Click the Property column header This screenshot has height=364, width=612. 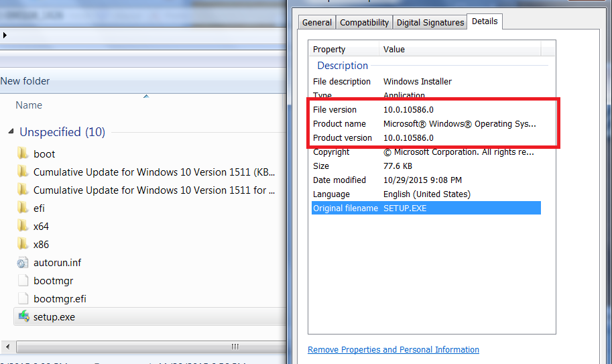pyautogui.click(x=329, y=50)
